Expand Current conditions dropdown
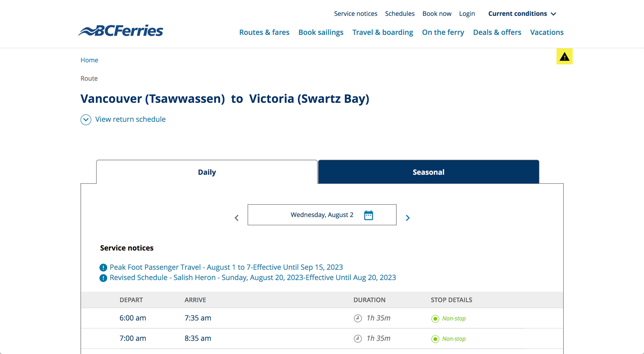 click(522, 14)
